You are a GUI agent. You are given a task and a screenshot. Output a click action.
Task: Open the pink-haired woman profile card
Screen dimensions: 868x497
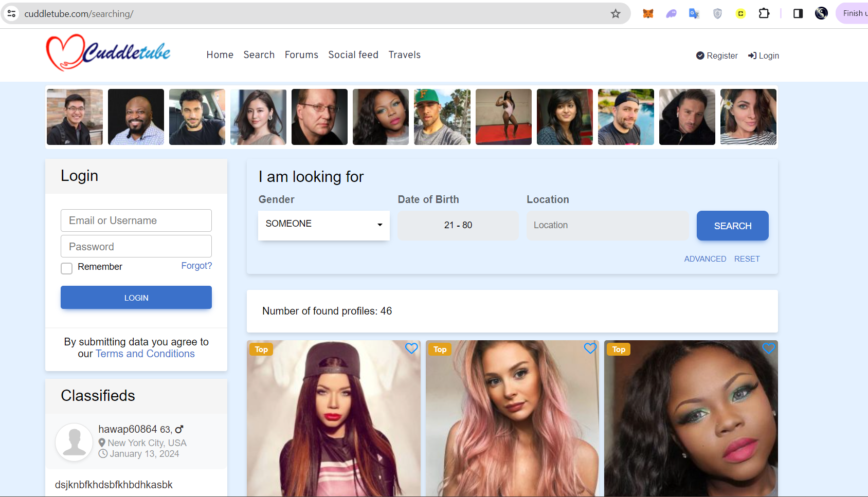click(x=513, y=418)
